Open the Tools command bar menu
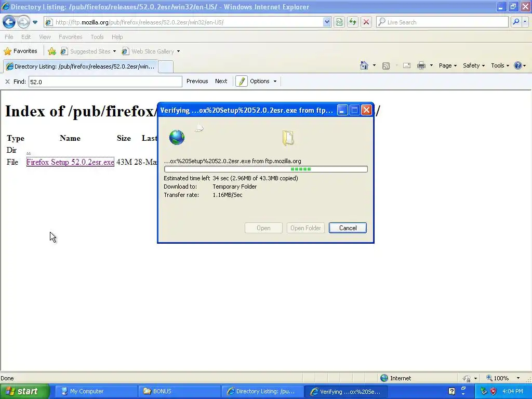 [x=500, y=65]
